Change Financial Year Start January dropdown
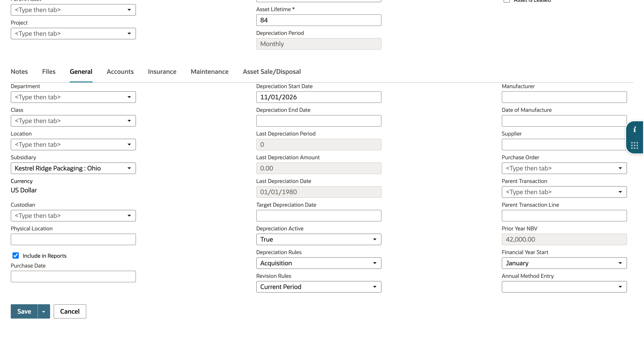The height and width of the screenshot is (349, 644). (x=564, y=263)
